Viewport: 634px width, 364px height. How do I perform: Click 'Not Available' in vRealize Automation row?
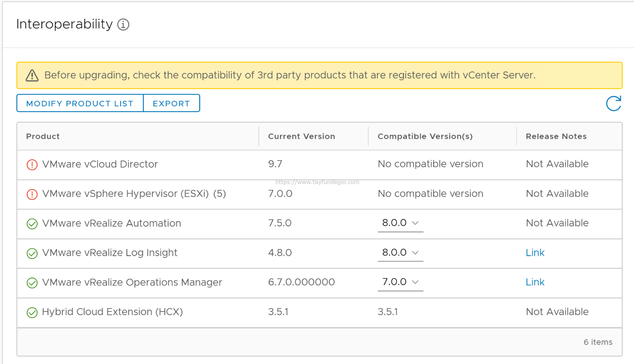(x=557, y=223)
